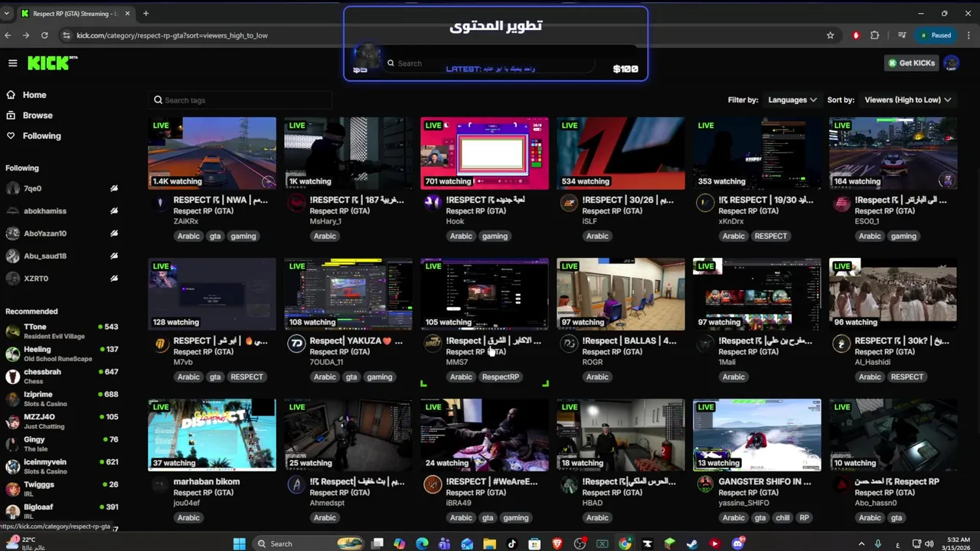Click xKnDrx channel name
Screen dimensions: 980x551
click(731, 221)
